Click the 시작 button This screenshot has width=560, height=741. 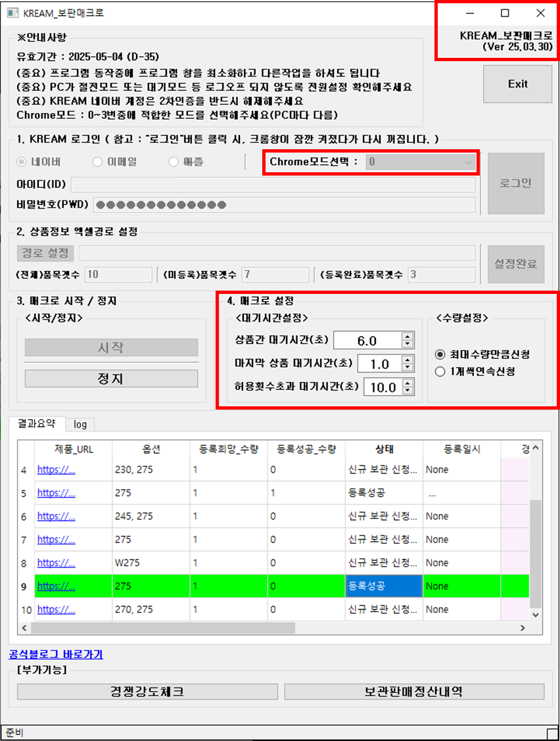(111, 347)
